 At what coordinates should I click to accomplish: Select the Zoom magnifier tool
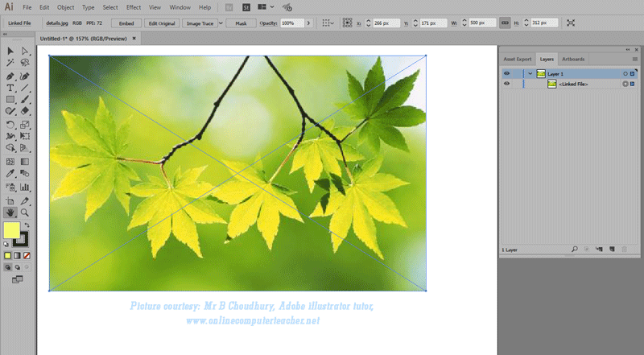click(25, 213)
